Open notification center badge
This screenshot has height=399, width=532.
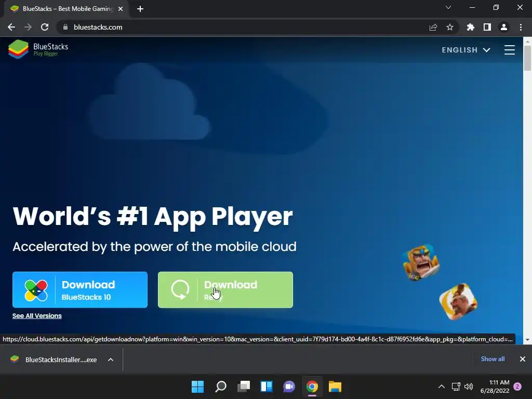point(517,387)
